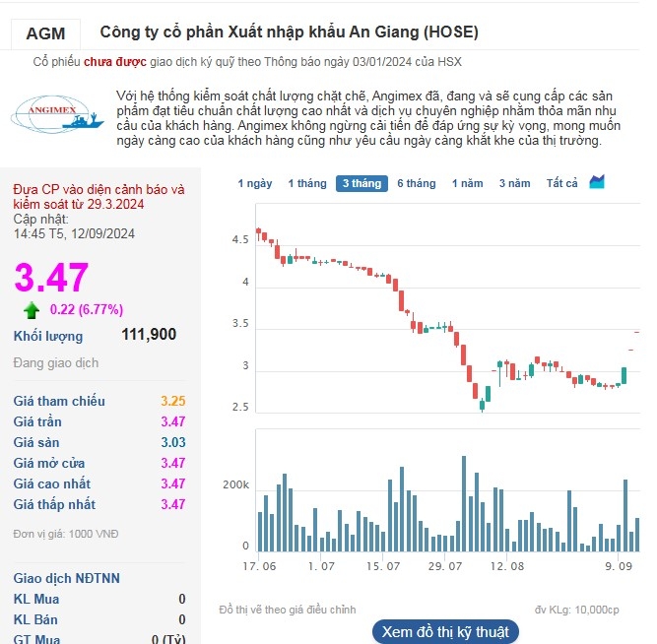The height and width of the screenshot is (644, 657).
Task: Switch to 1 năm chart view
Action: point(467,184)
